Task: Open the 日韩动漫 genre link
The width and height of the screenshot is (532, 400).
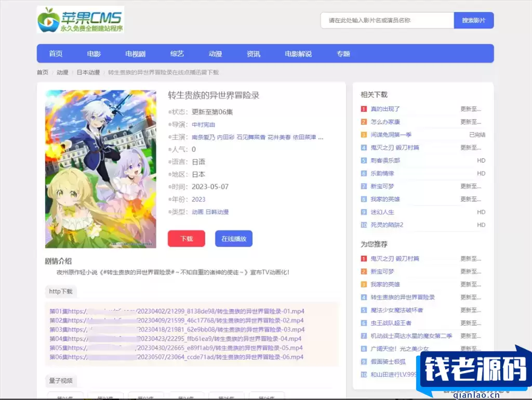Action: (x=217, y=212)
